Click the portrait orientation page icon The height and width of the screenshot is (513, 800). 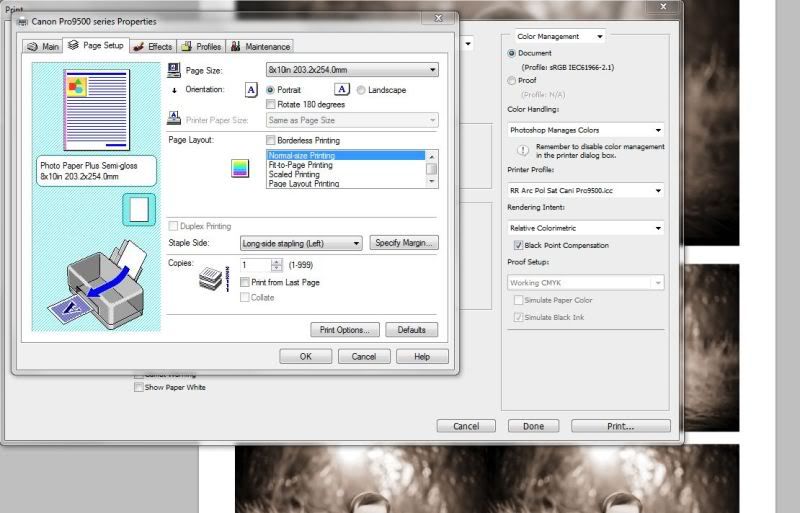coord(251,90)
